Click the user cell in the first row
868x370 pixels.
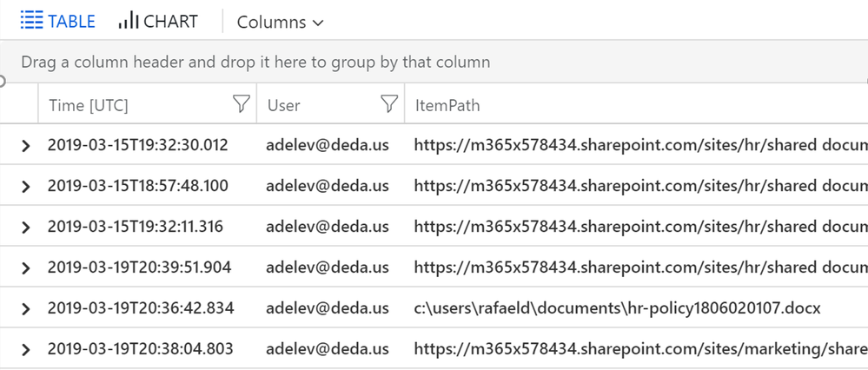point(327,145)
